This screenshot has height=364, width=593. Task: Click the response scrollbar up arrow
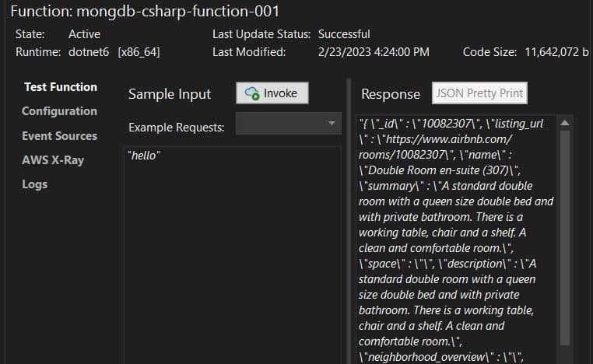tap(565, 123)
